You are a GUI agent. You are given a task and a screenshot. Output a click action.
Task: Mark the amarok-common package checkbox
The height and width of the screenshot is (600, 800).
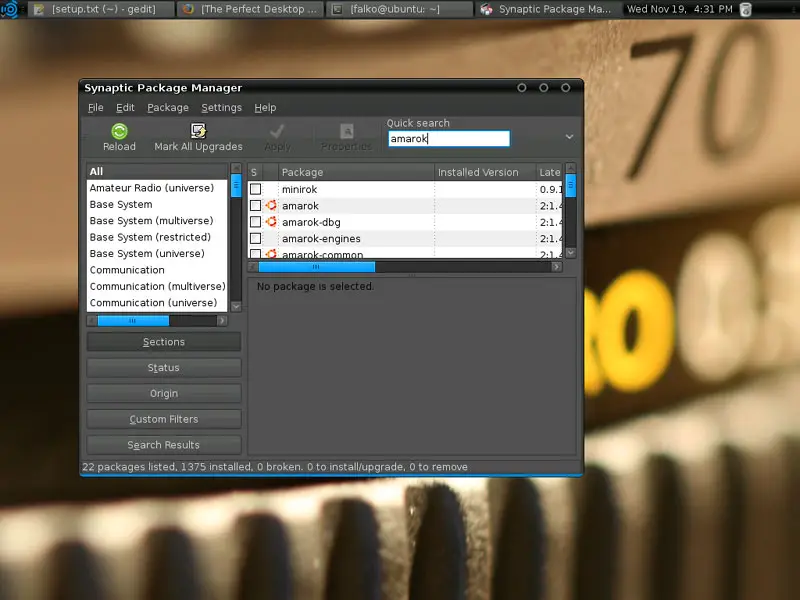(256, 254)
